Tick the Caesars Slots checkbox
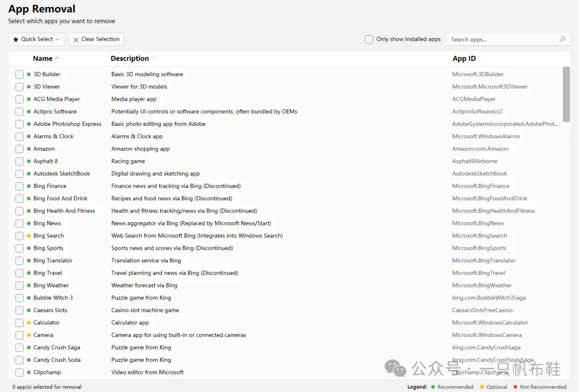The image size is (579, 392). (x=20, y=310)
